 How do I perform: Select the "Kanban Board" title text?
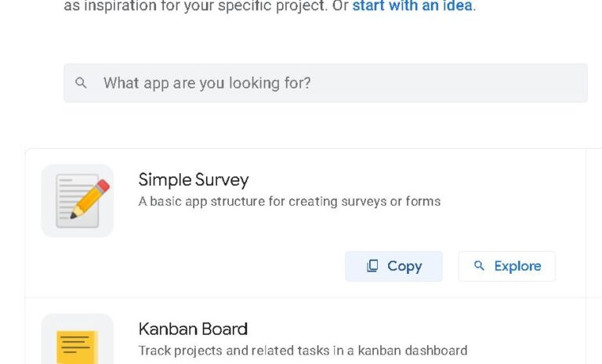point(193,329)
